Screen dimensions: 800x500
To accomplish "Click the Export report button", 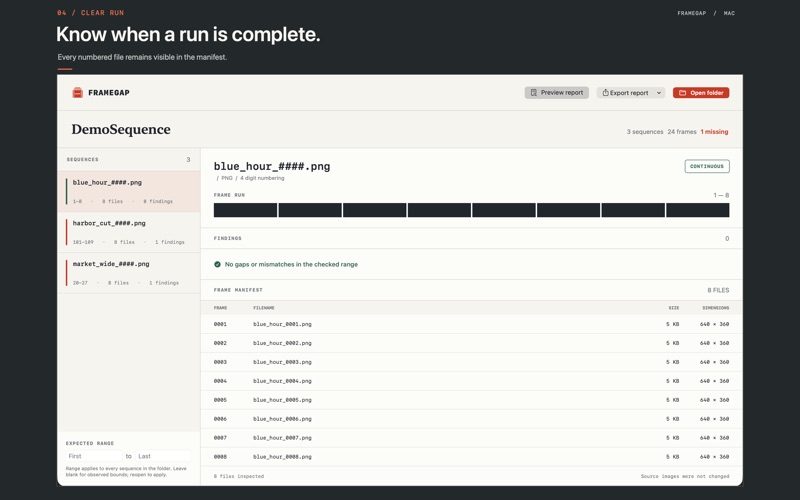I will [x=631, y=93].
